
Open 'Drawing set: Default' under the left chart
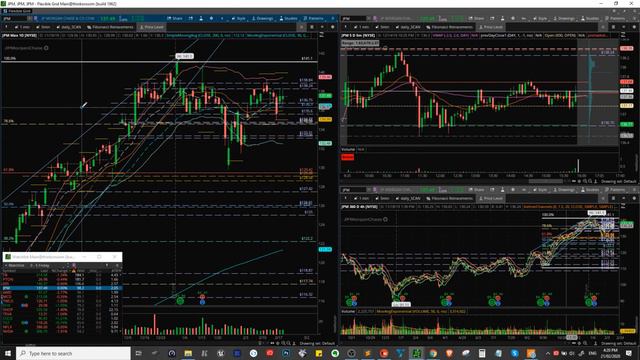pyautogui.click(x=317, y=343)
